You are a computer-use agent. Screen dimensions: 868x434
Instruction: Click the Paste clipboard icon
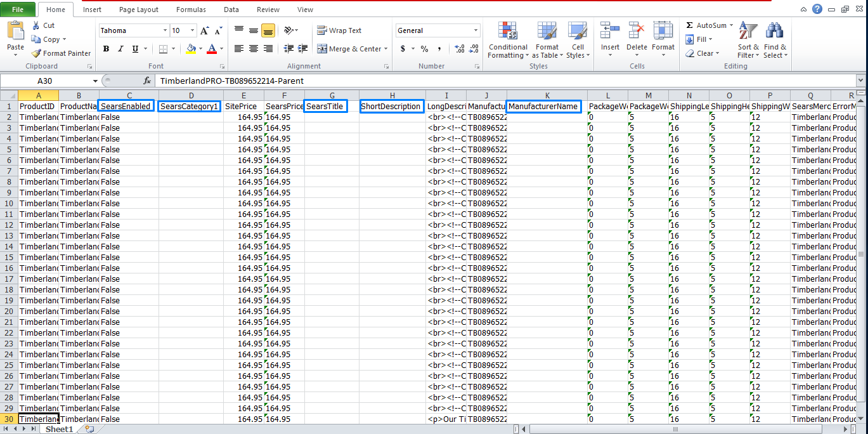(x=15, y=30)
